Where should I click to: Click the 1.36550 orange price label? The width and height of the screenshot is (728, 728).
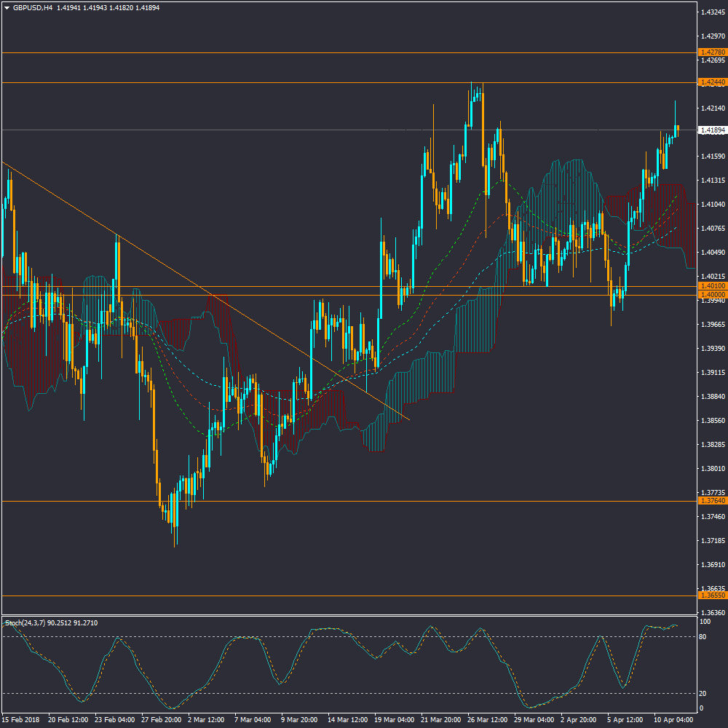[711, 596]
